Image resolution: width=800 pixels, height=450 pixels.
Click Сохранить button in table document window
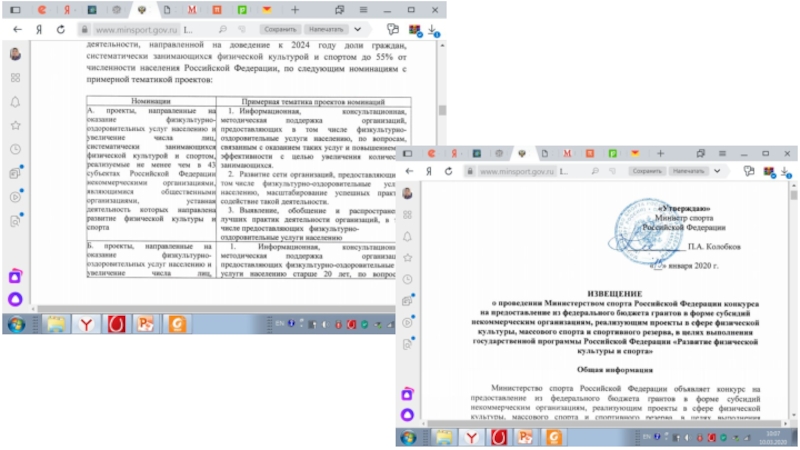point(280,30)
